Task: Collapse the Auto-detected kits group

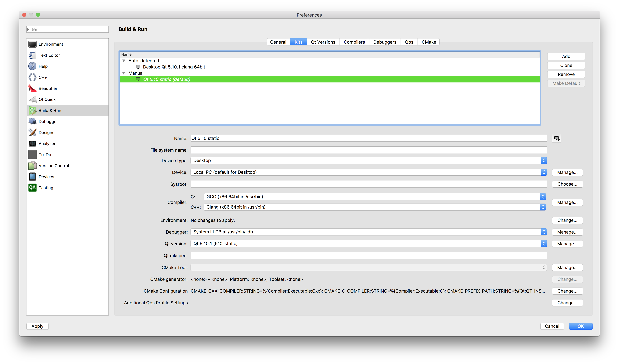Action: 124,61
